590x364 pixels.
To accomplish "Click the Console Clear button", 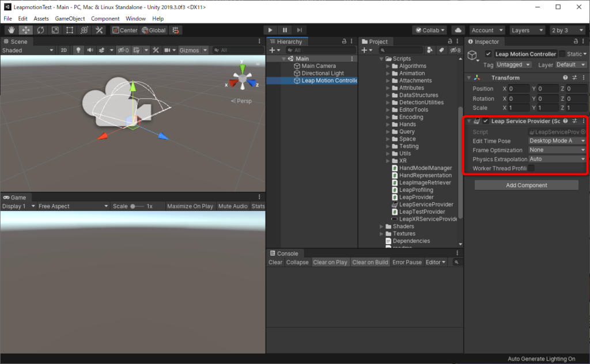I will coord(275,262).
